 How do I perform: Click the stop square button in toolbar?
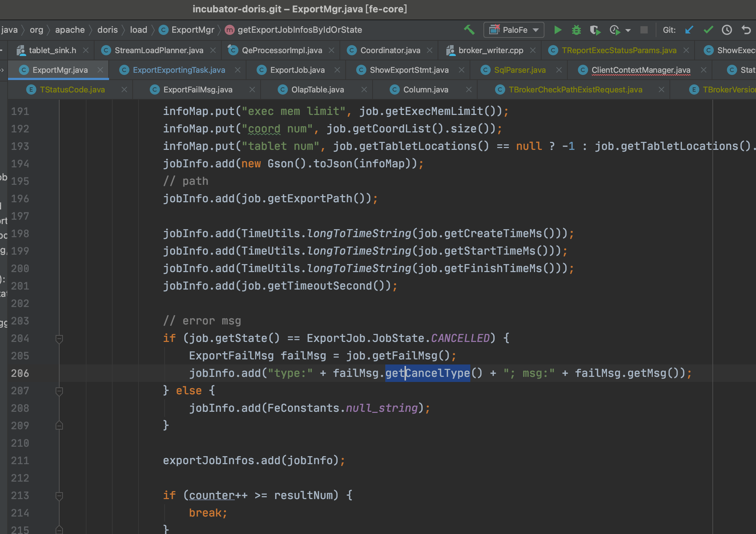[644, 30]
